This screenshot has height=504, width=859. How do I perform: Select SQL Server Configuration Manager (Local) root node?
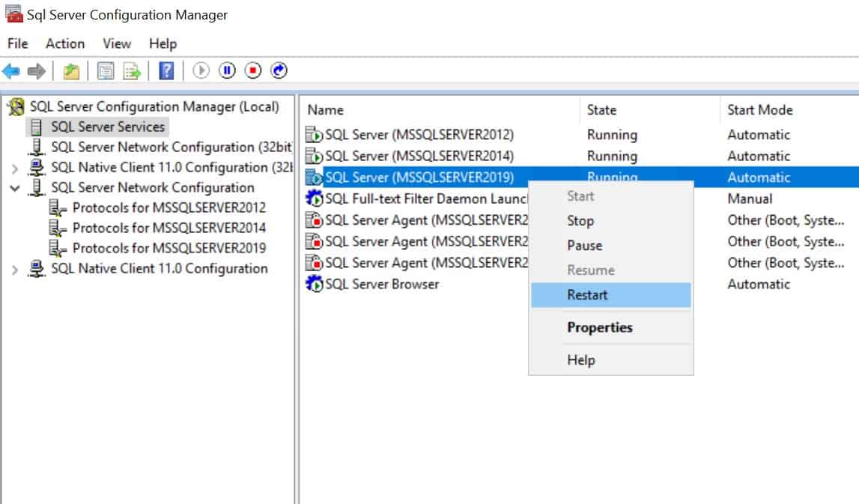(154, 106)
